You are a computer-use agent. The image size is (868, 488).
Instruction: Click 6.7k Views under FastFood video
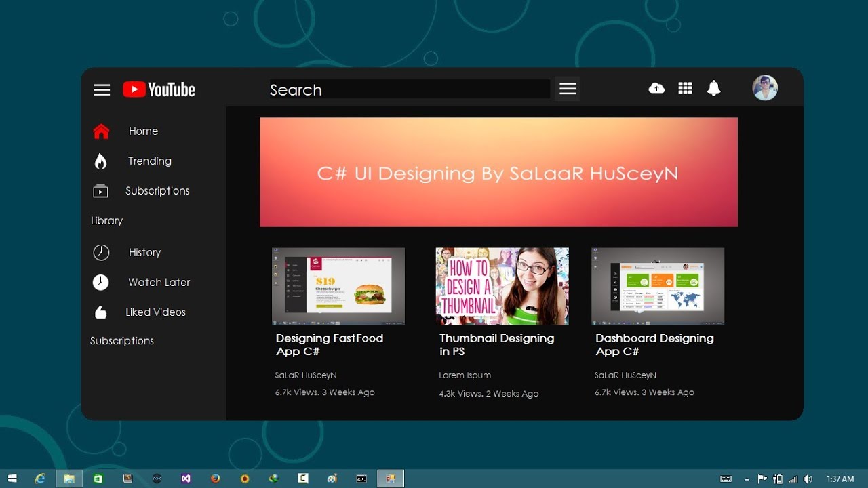click(325, 392)
